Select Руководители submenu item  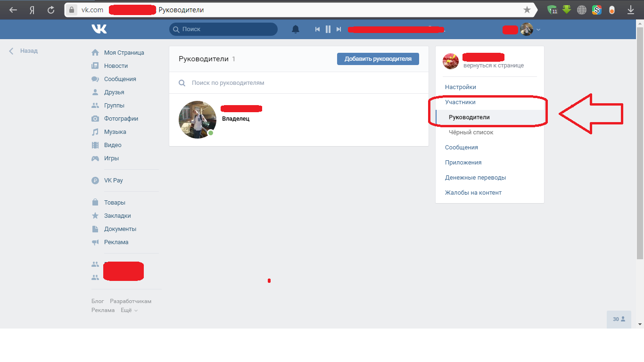click(x=490, y=117)
